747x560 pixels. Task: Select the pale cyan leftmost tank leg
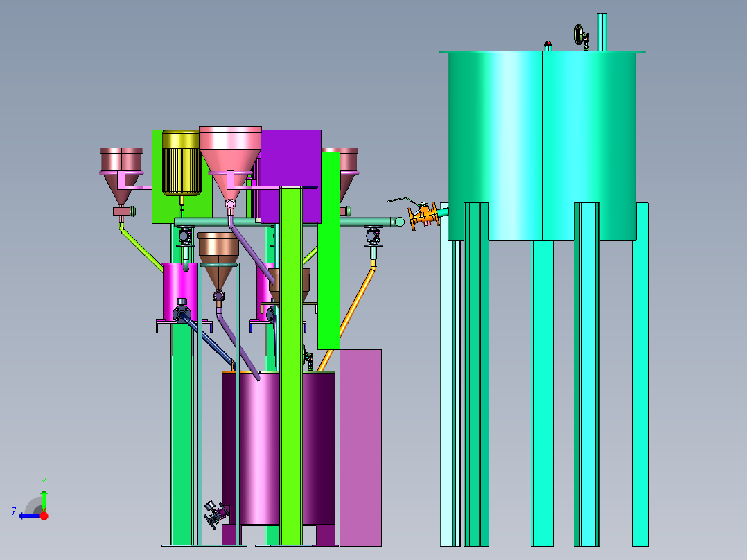click(446, 374)
